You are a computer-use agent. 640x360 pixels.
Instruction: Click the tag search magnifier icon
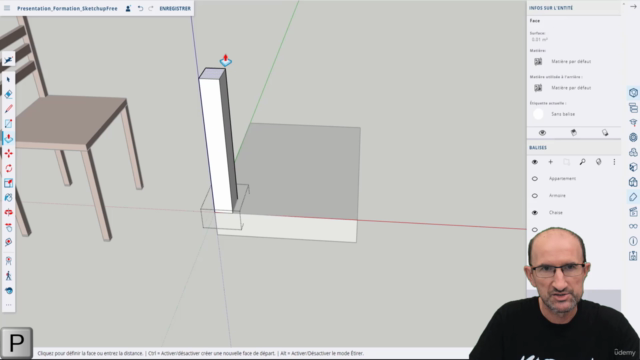[x=582, y=162]
